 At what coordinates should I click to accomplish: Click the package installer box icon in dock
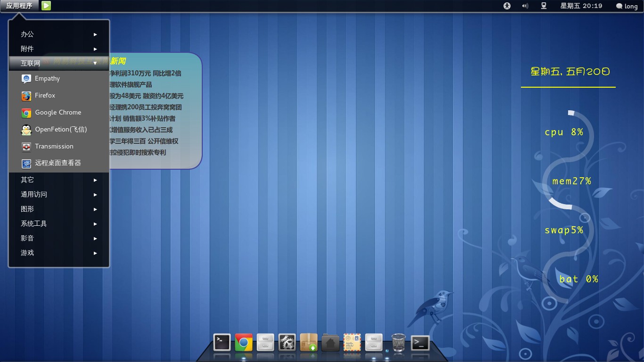309,343
